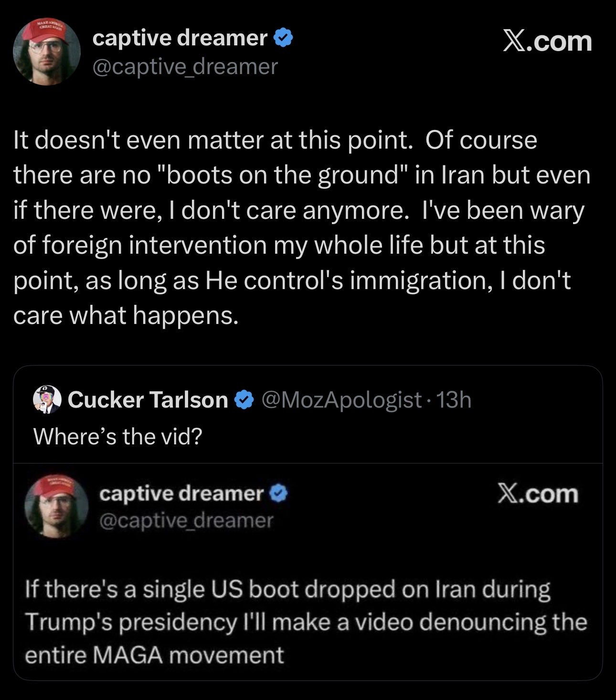
Task: Click the "Where's the vid?" quoted post text
Action: [x=117, y=436]
